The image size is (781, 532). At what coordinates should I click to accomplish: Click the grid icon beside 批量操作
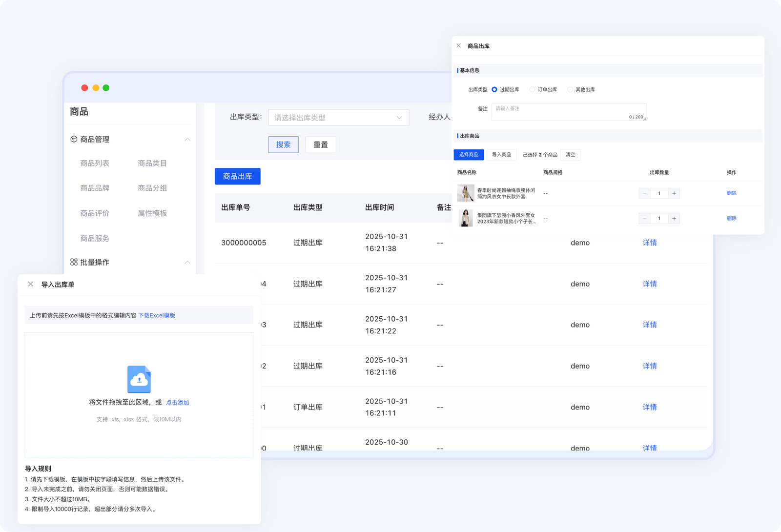coord(73,262)
